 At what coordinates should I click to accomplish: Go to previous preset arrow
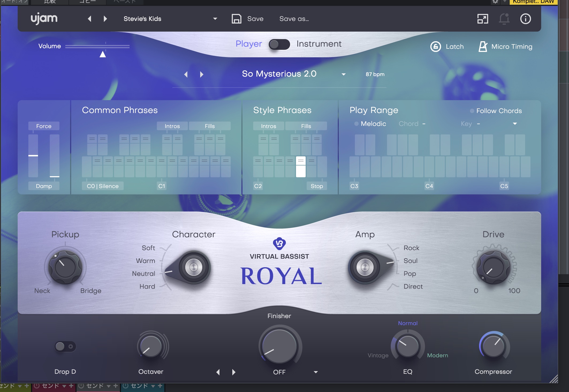coord(90,19)
